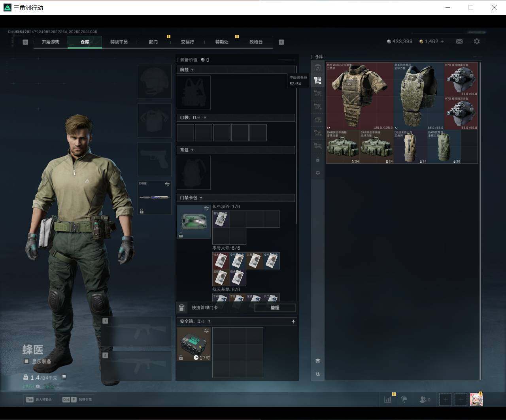
Task: Click second empty squad invite plus slot
Action: click(461, 399)
